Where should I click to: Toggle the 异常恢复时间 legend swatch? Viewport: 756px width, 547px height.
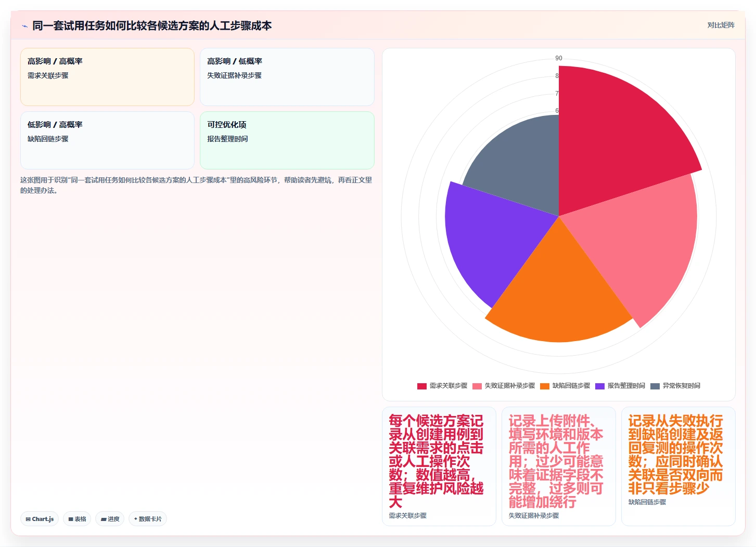tap(655, 386)
